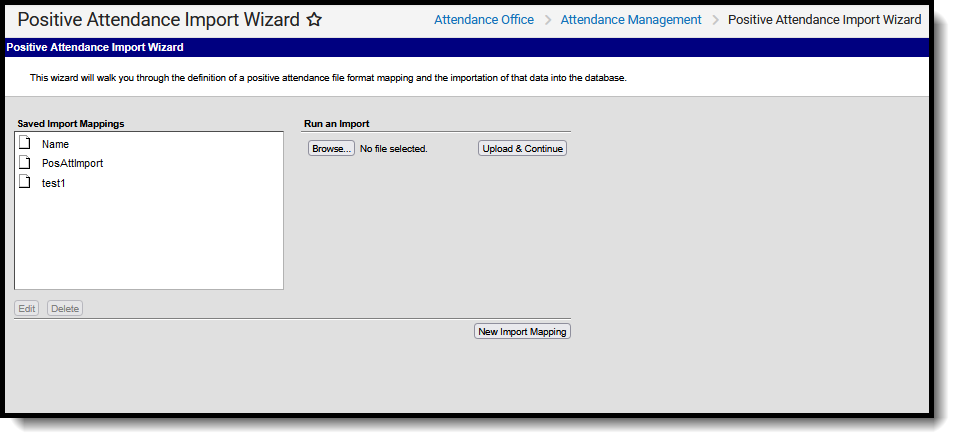This screenshot has height=443, width=959.
Task: Open the Attendance Office breadcrumb link
Action: tap(484, 20)
